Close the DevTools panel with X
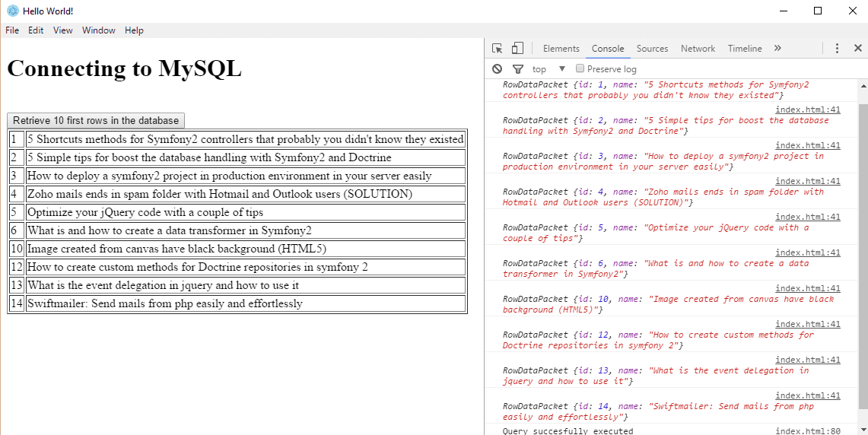The width and height of the screenshot is (868, 435). pyautogui.click(x=858, y=48)
